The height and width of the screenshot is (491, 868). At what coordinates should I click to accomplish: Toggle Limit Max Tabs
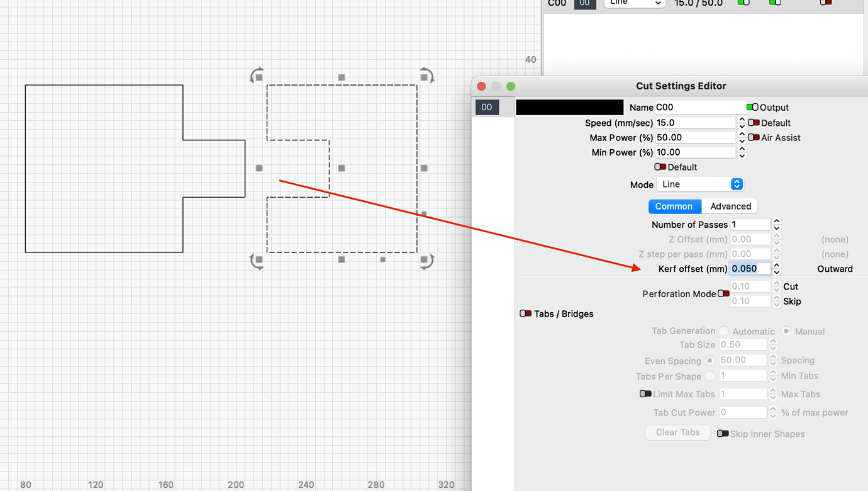646,393
